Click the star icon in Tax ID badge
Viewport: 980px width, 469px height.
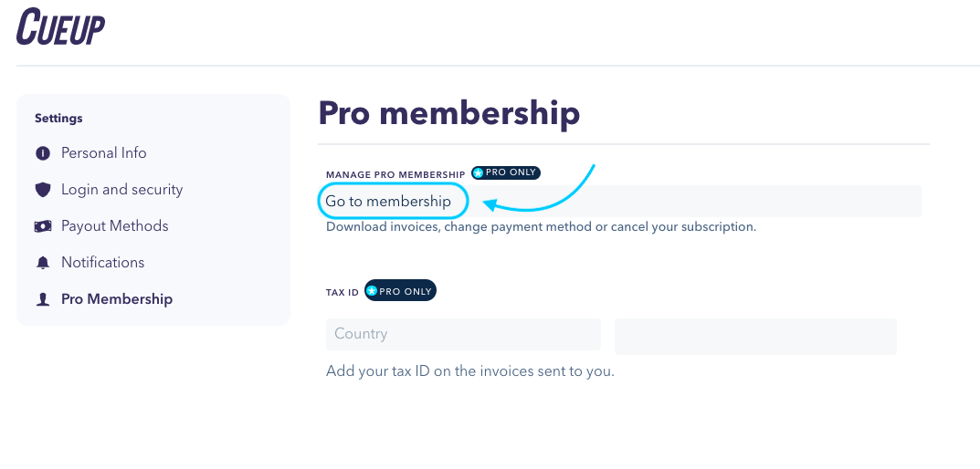click(x=372, y=291)
